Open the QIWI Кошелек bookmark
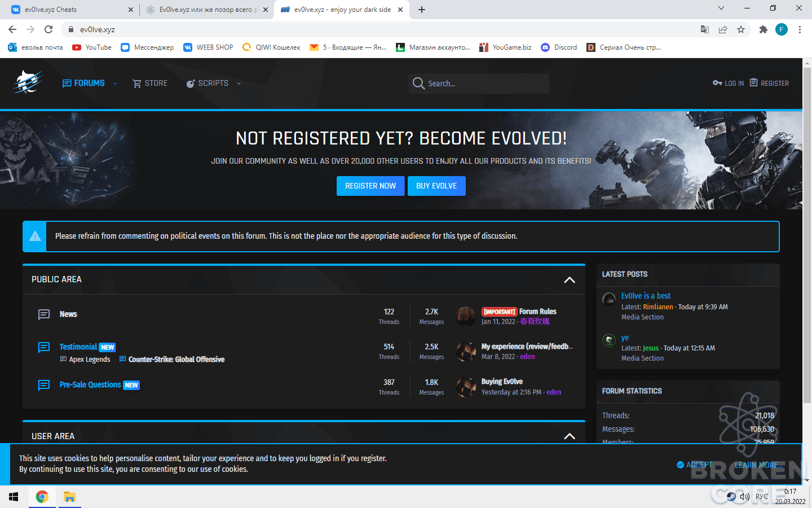This screenshot has height=508, width=812. tap(271, 47)
